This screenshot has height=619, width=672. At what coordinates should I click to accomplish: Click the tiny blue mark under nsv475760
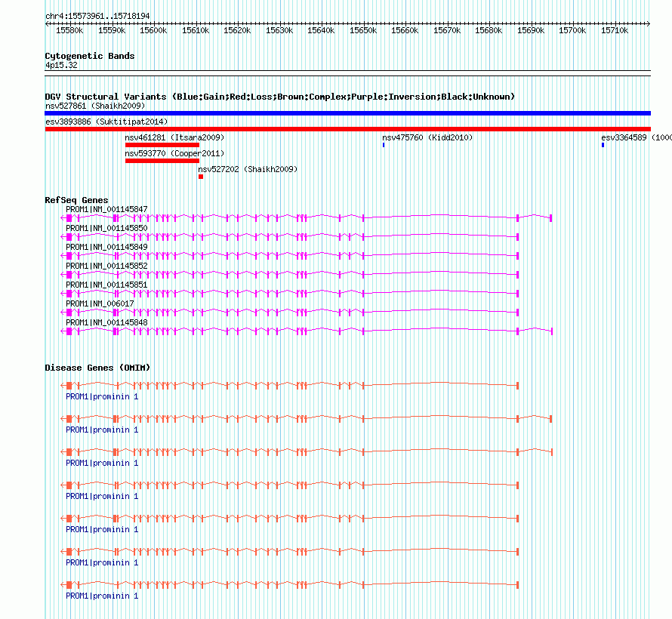[384, 145]
